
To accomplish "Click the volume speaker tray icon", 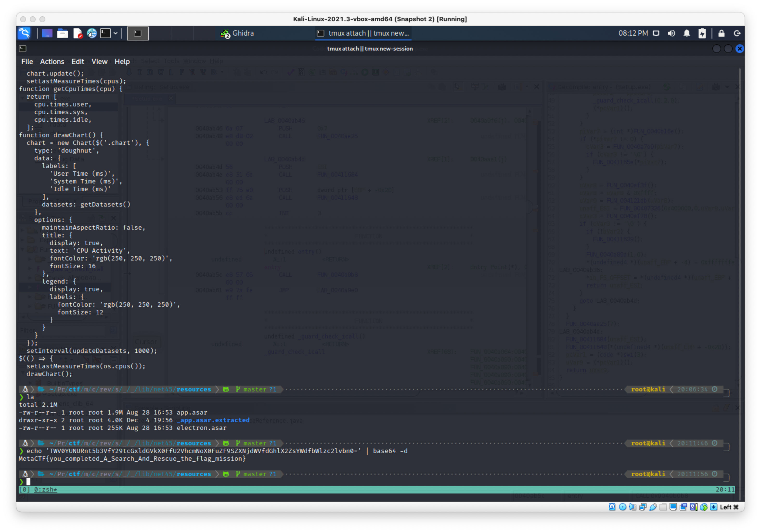I will coord(671,33).
